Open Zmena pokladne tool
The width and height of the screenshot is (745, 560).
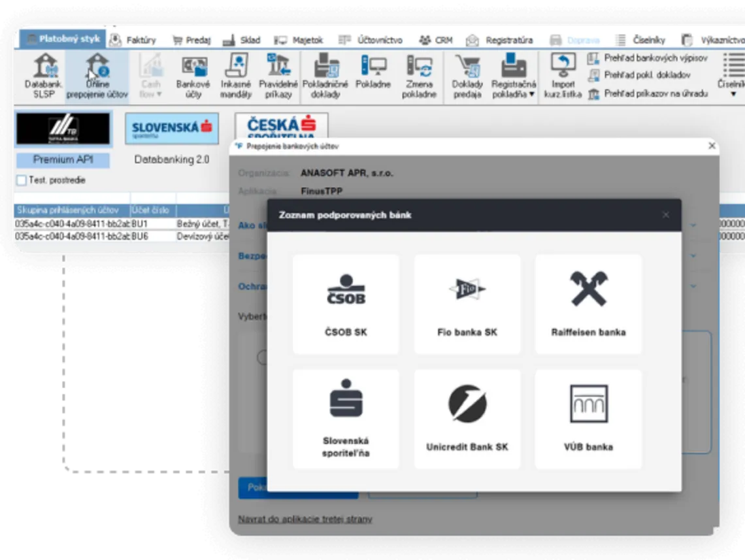point(419,76)
